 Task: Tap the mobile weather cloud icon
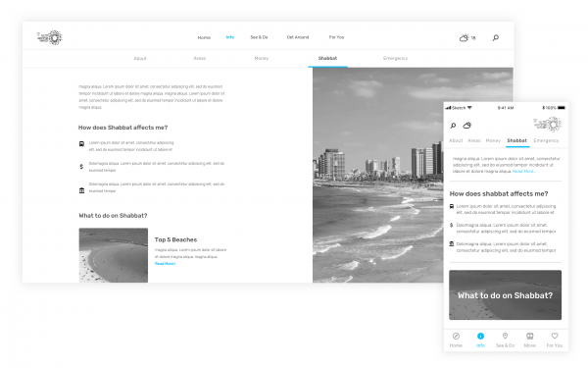coord(466,126)
